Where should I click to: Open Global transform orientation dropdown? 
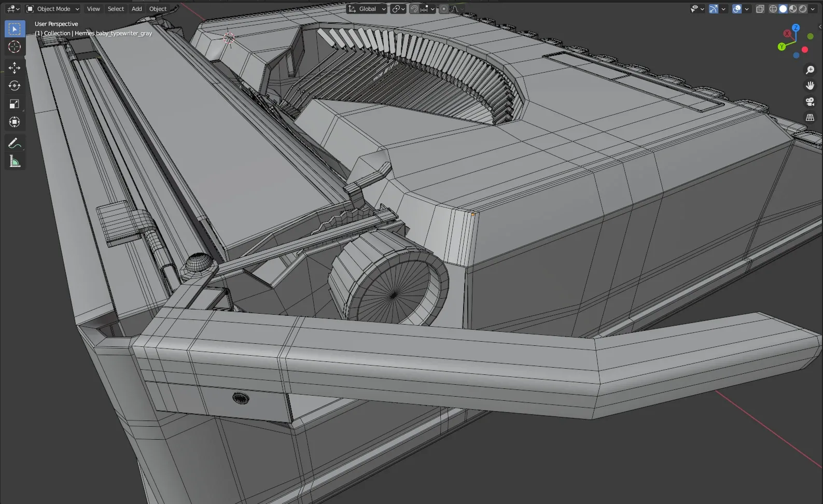point(367,9)
